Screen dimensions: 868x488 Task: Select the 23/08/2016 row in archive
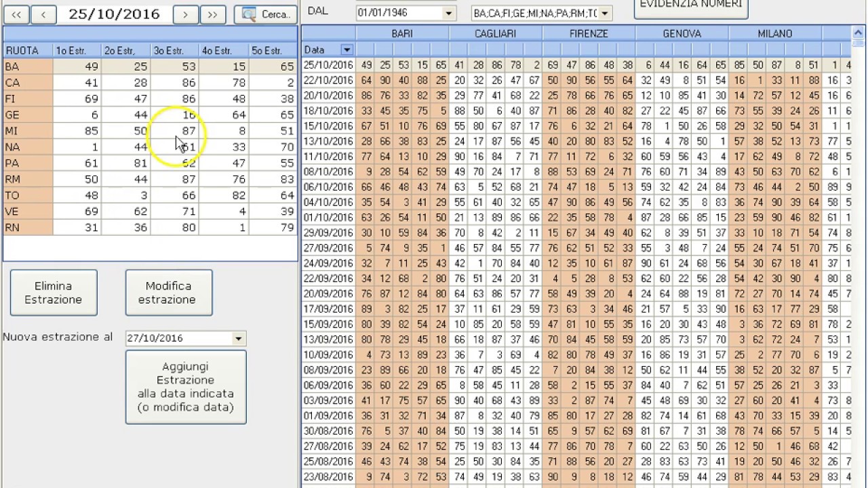[x=576, y=476]
